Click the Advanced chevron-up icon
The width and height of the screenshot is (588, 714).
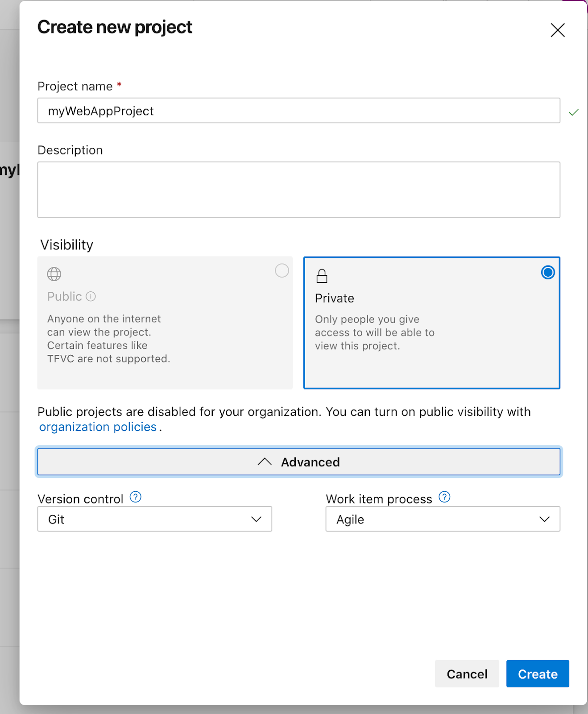tap(265, 462)
